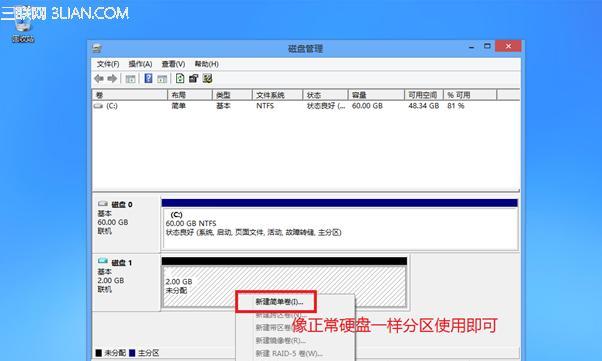Sort by the 容量 column header
Screen dimensions: 602x361
click(375, 95)
